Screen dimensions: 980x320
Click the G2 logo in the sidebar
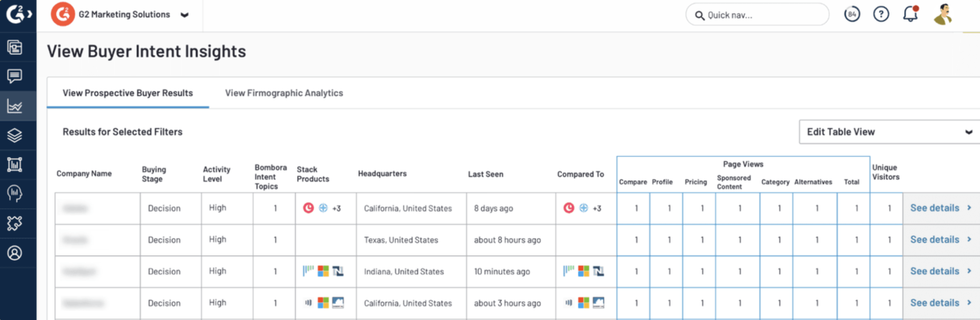click(x=15, y=14)
